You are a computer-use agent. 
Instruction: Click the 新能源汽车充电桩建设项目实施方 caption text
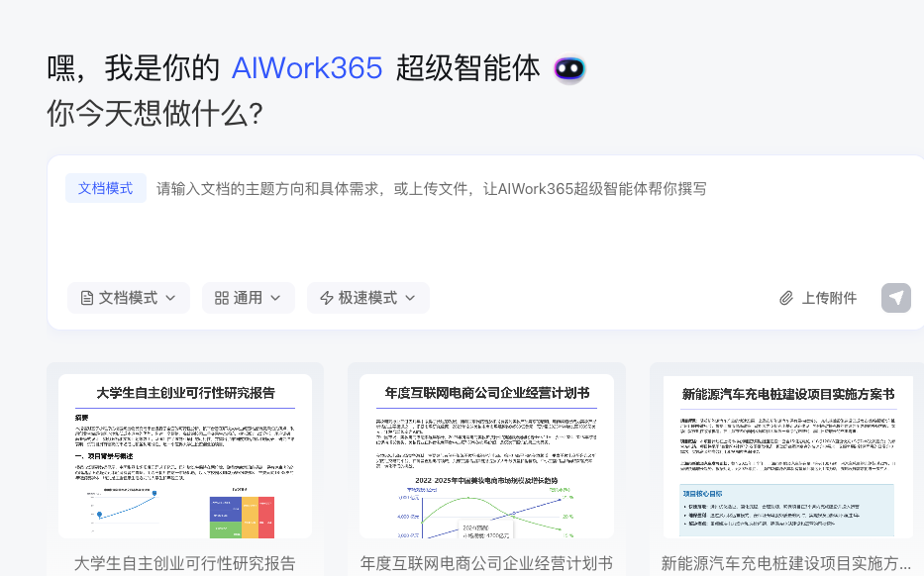point(786,563)
